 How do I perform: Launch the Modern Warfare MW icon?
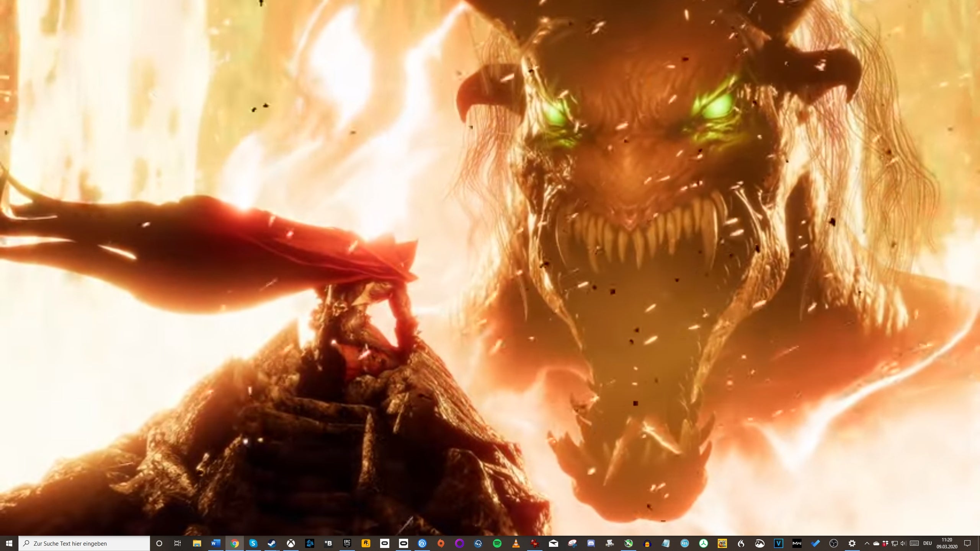click(797, 543)
